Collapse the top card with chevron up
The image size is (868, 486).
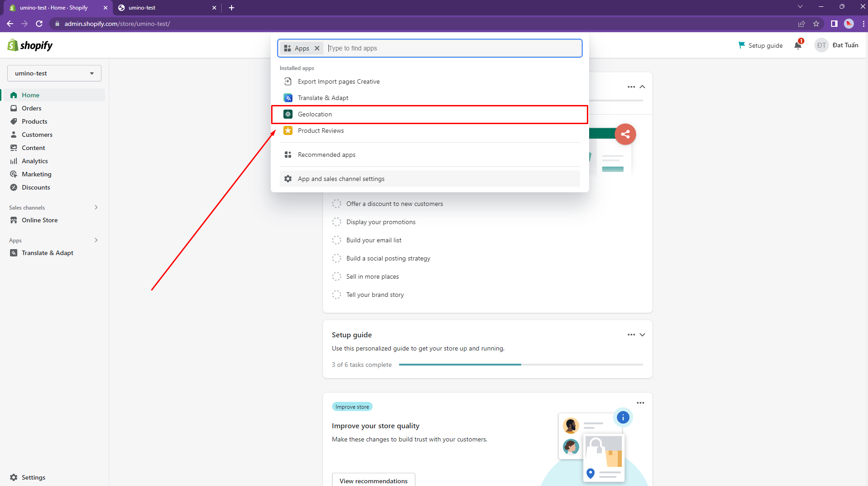[x=642, y=87]
